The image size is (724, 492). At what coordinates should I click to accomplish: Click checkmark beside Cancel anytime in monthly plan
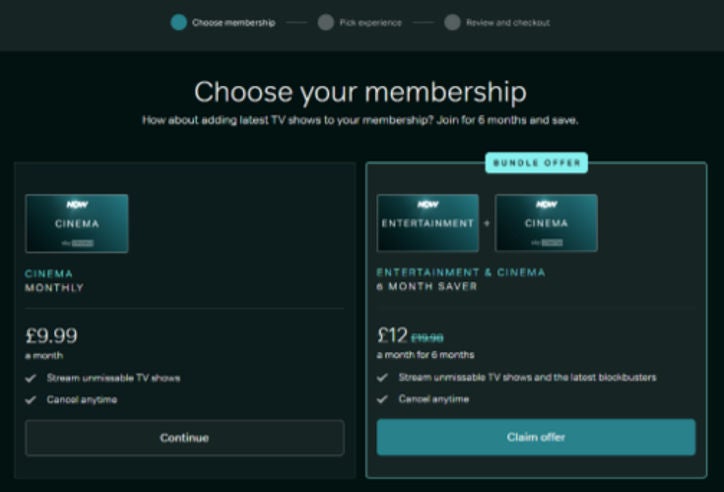[x=31, y=400]
